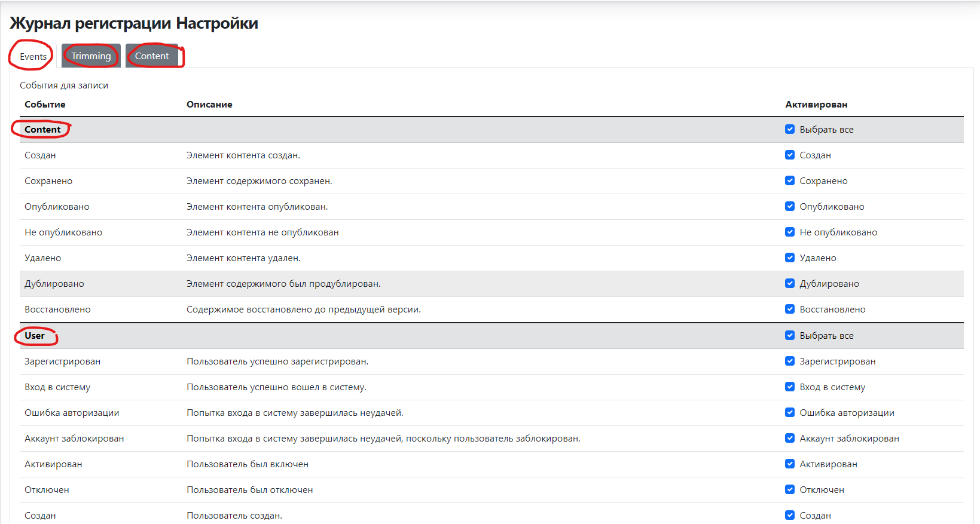Select the 'Удалено' event name
The width and height of the screenshot is (980, 524).
tap(43, 258)
